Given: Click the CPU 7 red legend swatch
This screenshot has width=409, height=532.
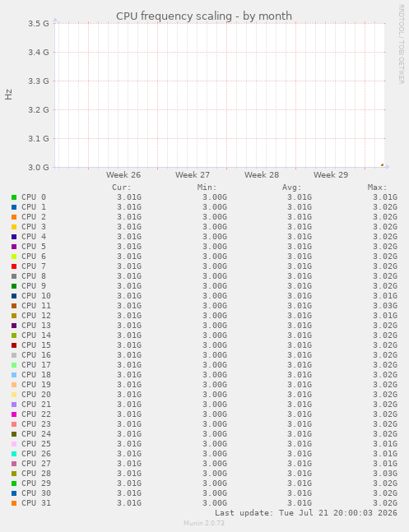Looking at the screenshot, I should [x=14, y=266].
